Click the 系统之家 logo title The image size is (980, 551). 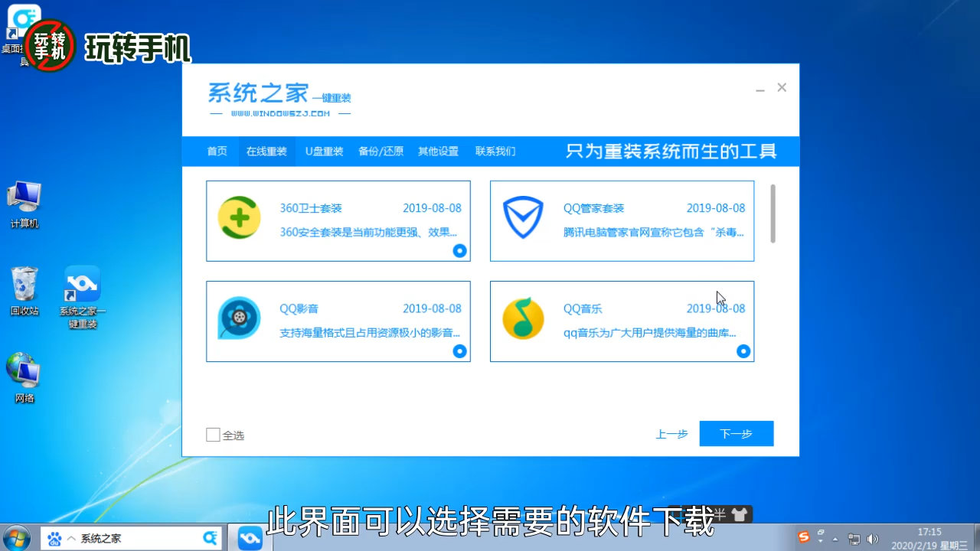pos(279,99)
